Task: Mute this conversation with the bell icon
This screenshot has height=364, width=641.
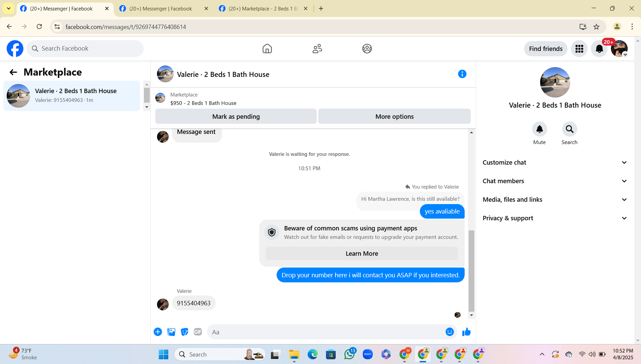Action: tap(539, 129)
